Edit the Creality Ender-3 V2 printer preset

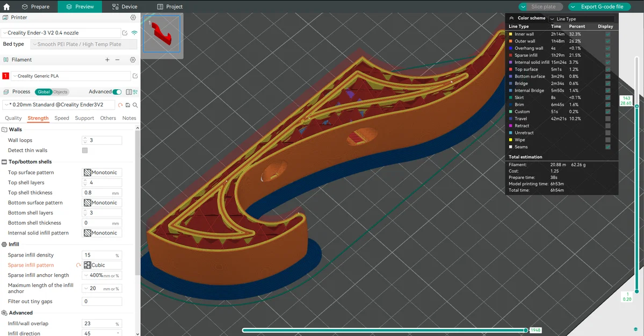click(x=125, y=33)
